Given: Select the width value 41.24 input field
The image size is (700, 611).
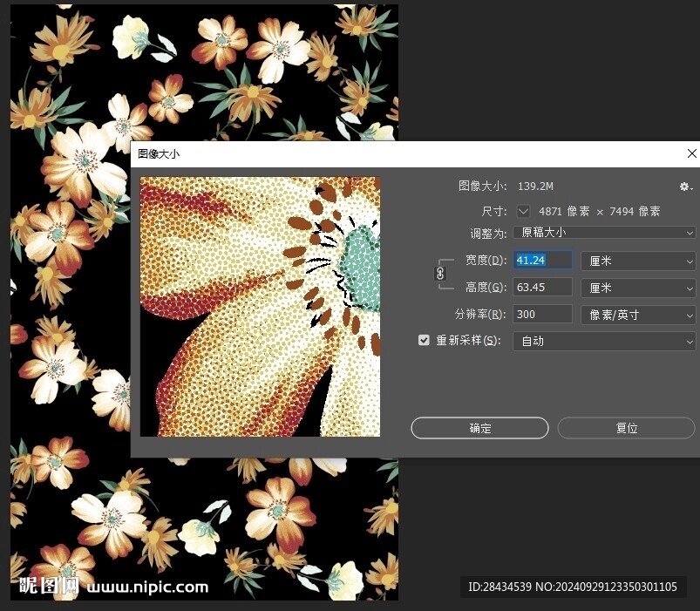Looking at the screenshot, I should [x=541, y=260].
